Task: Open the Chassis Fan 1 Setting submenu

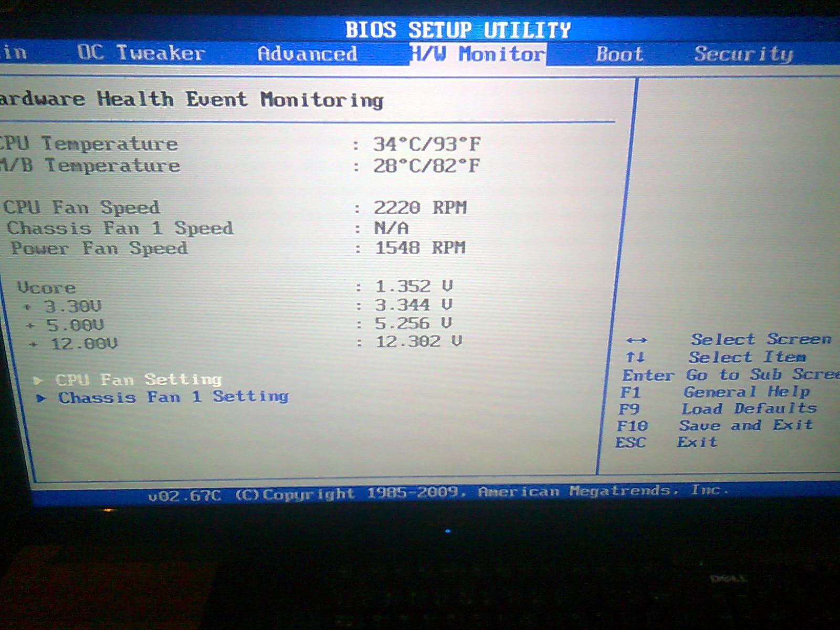Action: 173,397
